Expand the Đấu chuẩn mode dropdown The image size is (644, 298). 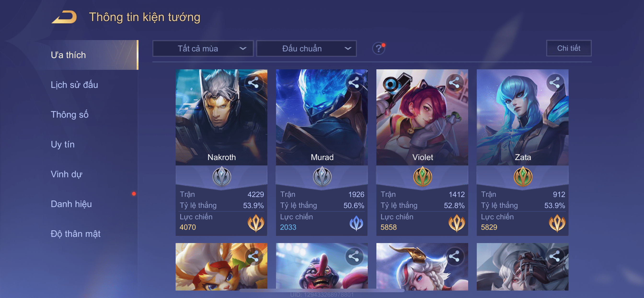pyautogui.click(x=306, y=48)
